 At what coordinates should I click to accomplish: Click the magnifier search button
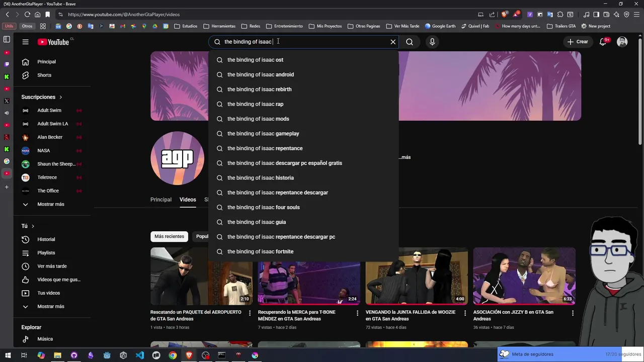tap(410, 42)
